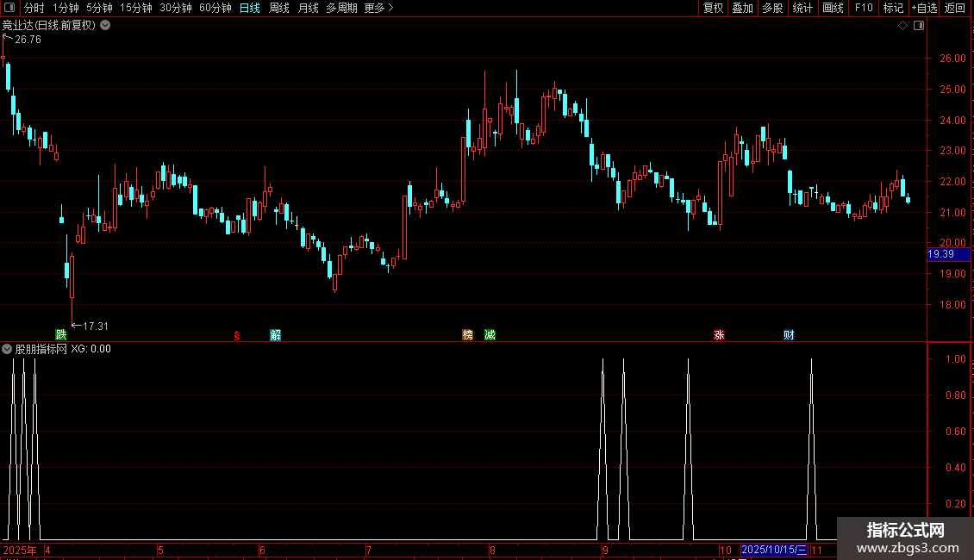Click the 复权 button
This screenshot has height=560, width=974.
(x=713, y=8)
